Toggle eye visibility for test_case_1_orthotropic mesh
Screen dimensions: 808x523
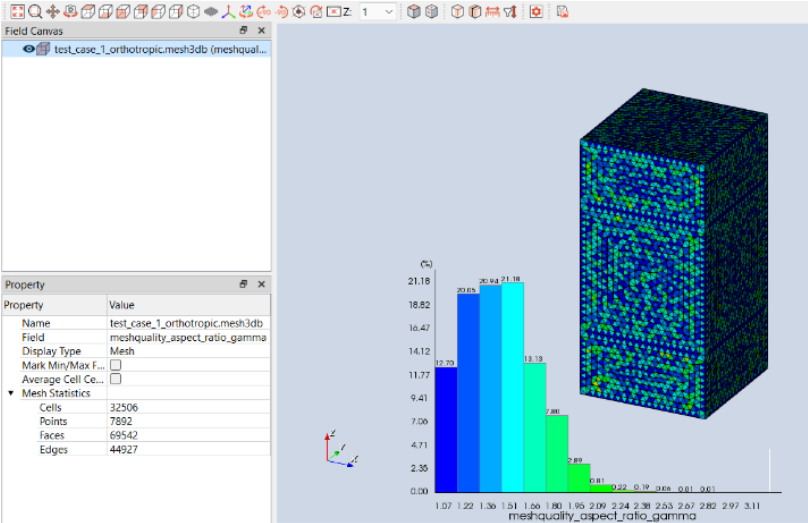point(28,49)
